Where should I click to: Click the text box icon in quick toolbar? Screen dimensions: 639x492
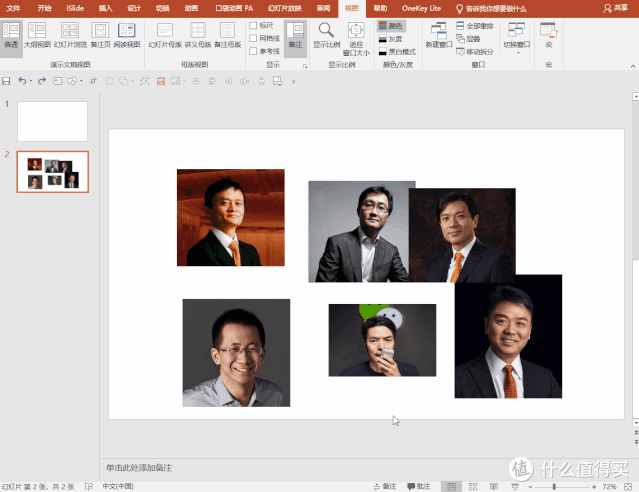[x=57, y=81]
